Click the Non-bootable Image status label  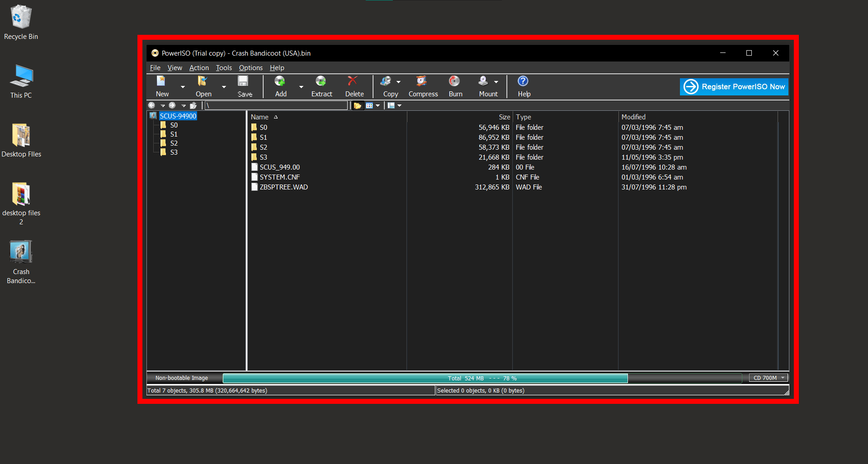point(181,378)
